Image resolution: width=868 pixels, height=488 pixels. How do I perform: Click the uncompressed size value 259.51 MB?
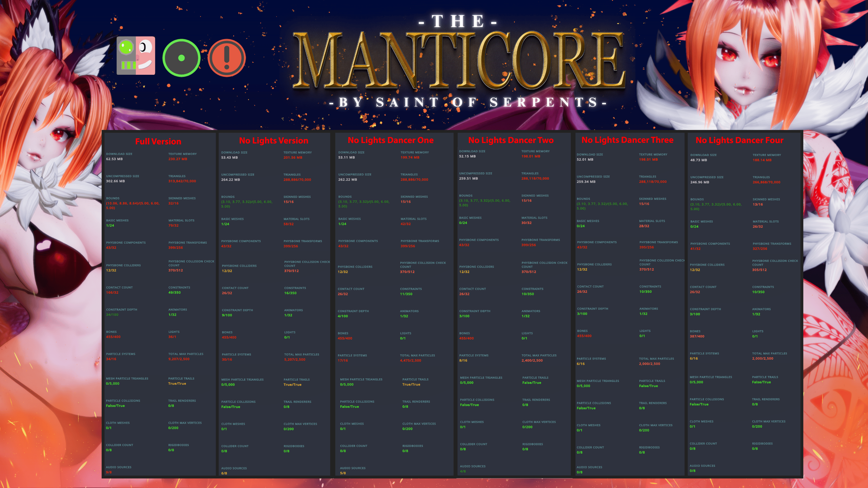[x=468, y=179]
